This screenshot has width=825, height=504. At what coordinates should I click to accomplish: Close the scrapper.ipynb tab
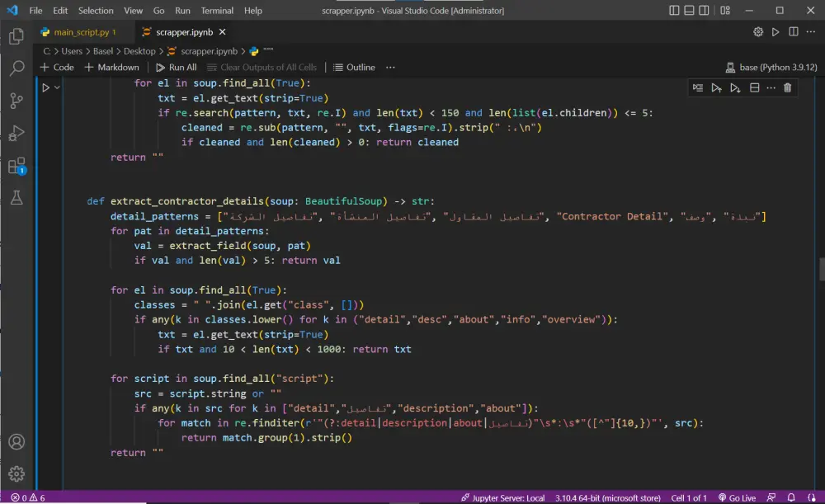223,32
